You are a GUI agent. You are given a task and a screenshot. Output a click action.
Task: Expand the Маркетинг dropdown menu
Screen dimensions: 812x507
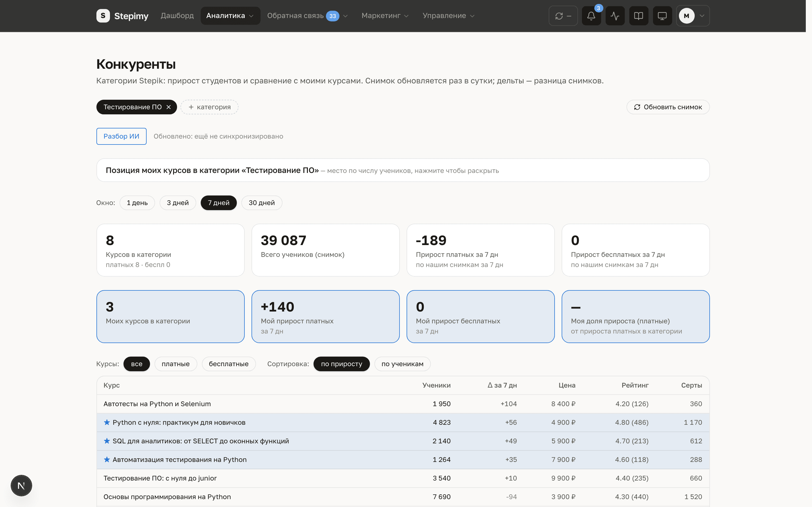click(x=385, y=16)
